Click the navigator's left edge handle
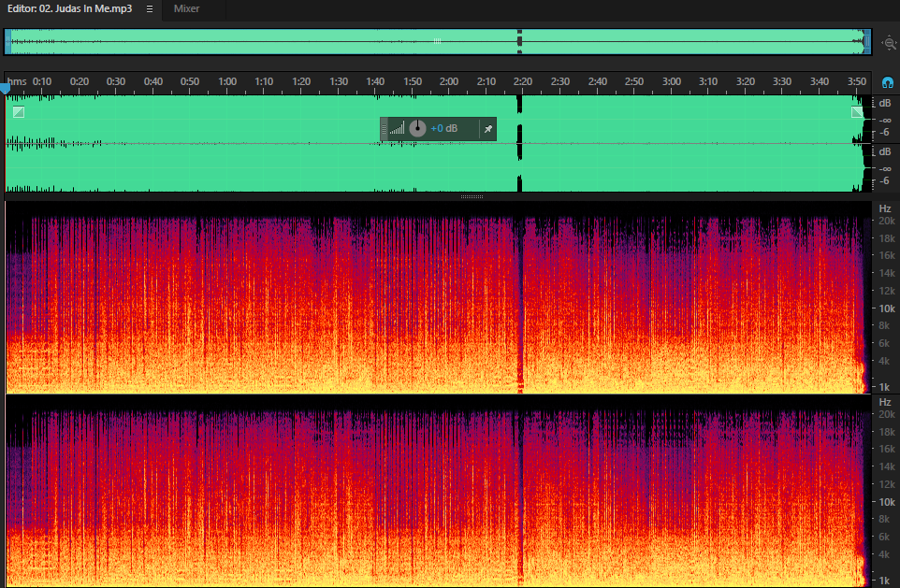This screenshot has width=900, height=588. click(7, 41)
